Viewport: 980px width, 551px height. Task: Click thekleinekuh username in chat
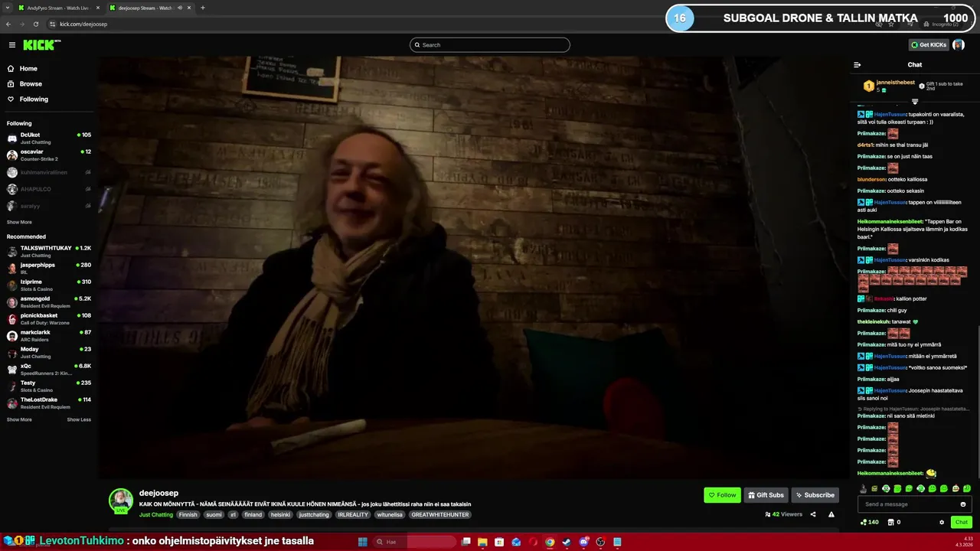point(874,321)
